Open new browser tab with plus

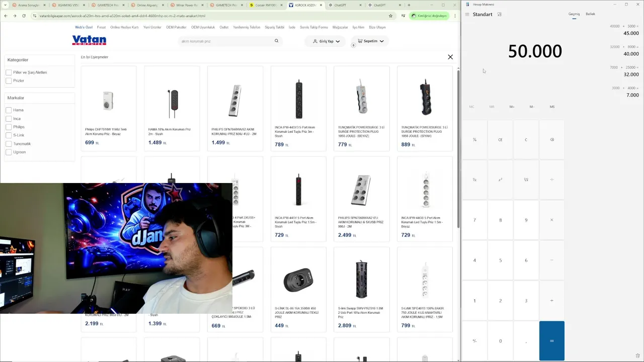pyautogui.click(x=409, y=5)
